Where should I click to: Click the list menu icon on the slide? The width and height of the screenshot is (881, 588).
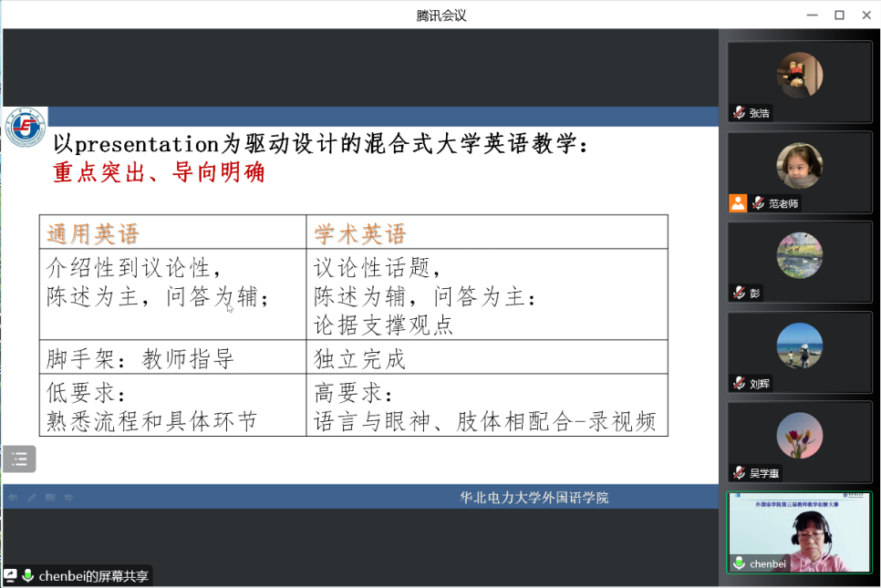click(x=19, y=459)
